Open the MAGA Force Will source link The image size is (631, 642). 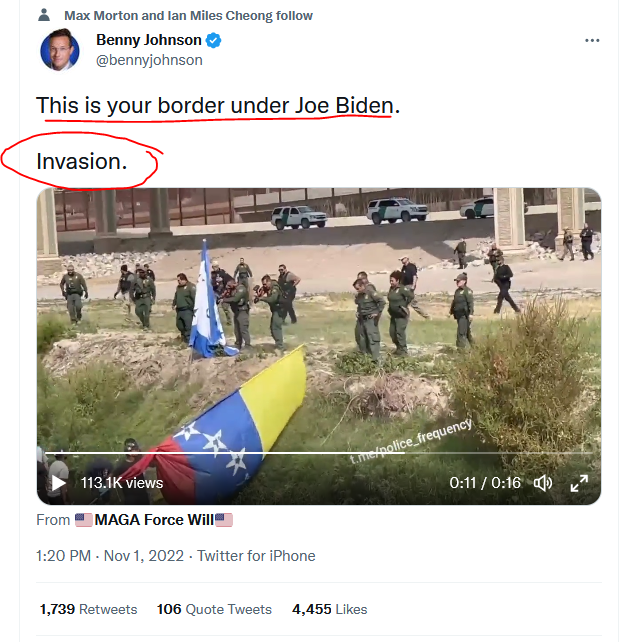(x=153, y=520)
